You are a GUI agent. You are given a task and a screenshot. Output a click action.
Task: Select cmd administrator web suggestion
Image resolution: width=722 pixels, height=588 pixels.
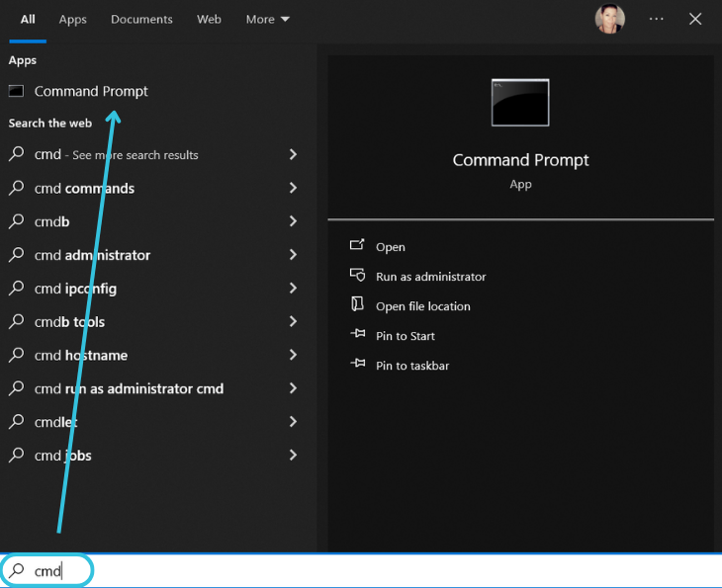92,255
